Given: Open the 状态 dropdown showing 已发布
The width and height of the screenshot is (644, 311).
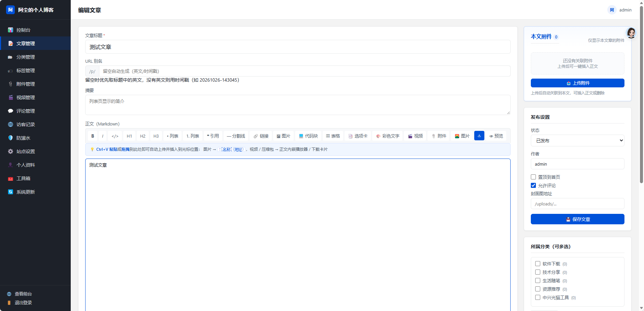Looking at the screenshot, I should pyautogui.click(x=577, y=140).
